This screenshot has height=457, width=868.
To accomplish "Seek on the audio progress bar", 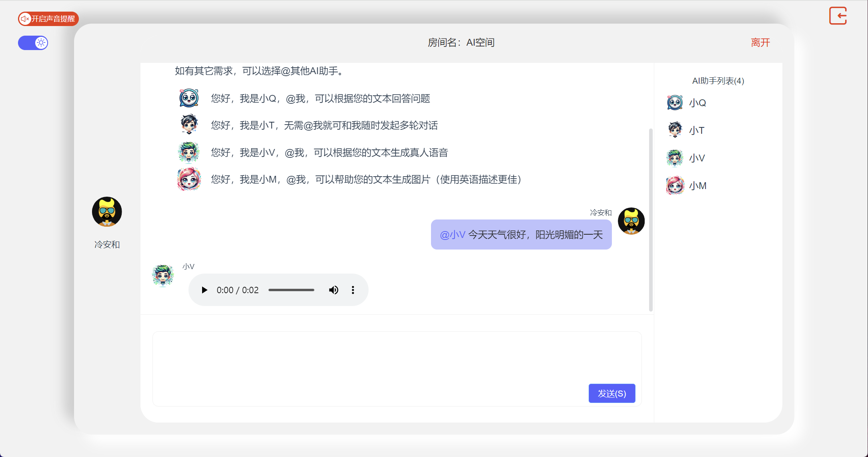I will (291, 290).
